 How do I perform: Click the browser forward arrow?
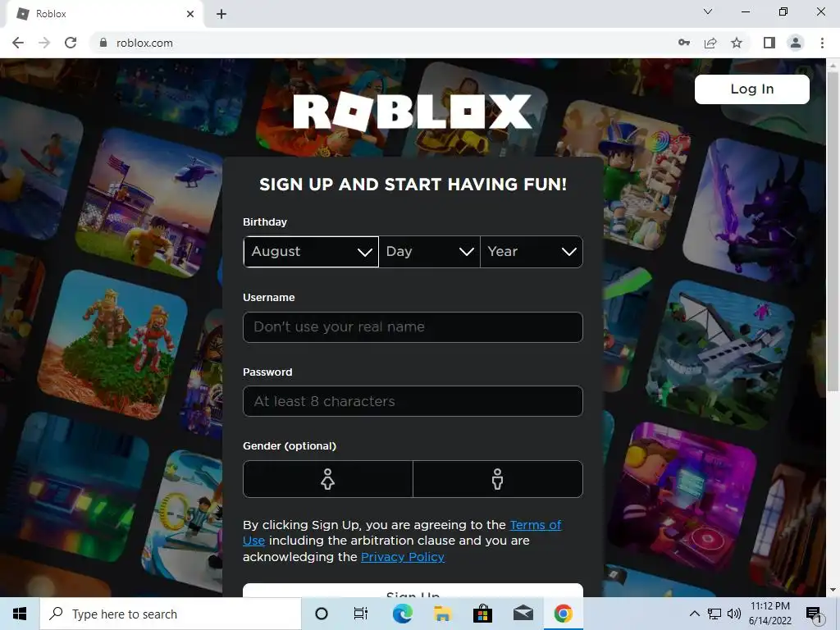tap(44, 43)
